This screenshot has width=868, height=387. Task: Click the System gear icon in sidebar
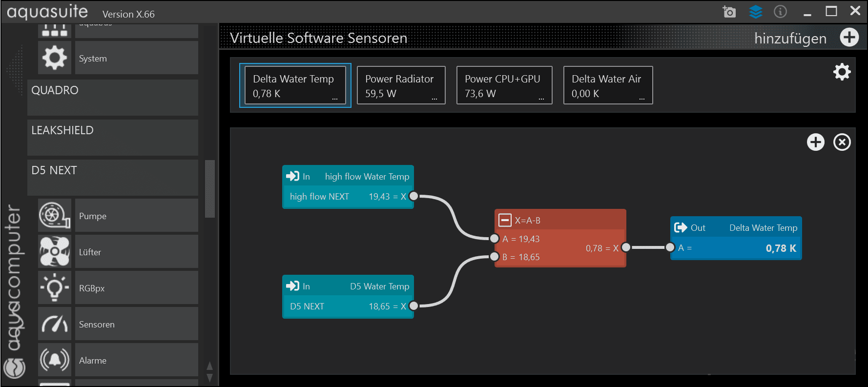(x=55, y=58)
